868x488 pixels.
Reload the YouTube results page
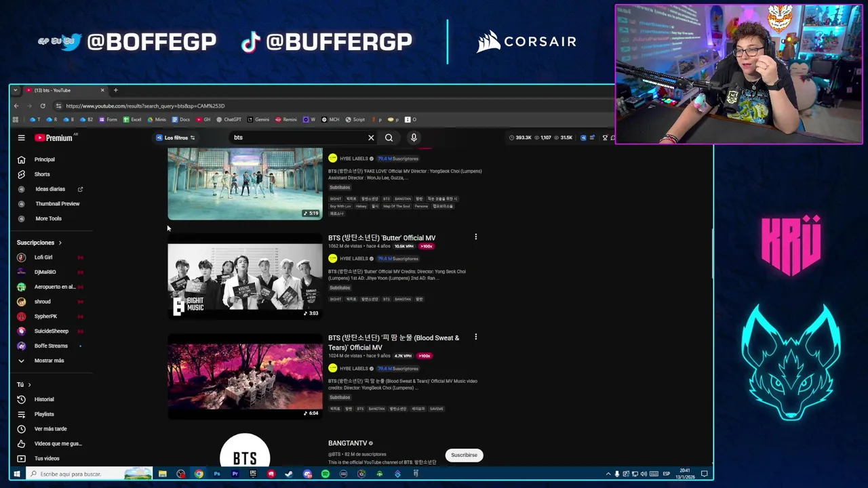click(x=43, y=106)
